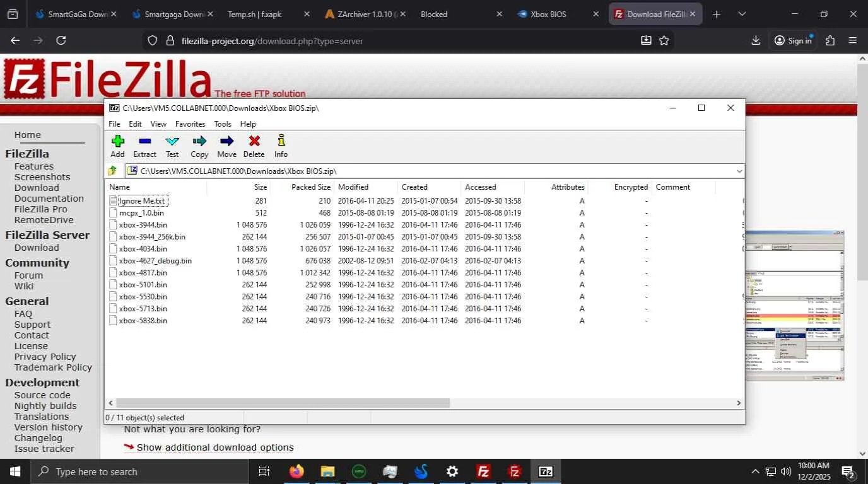Screen dimensions: 868x484
Task: Open the File menu in 7-Zip
Action: coord(114,124)
